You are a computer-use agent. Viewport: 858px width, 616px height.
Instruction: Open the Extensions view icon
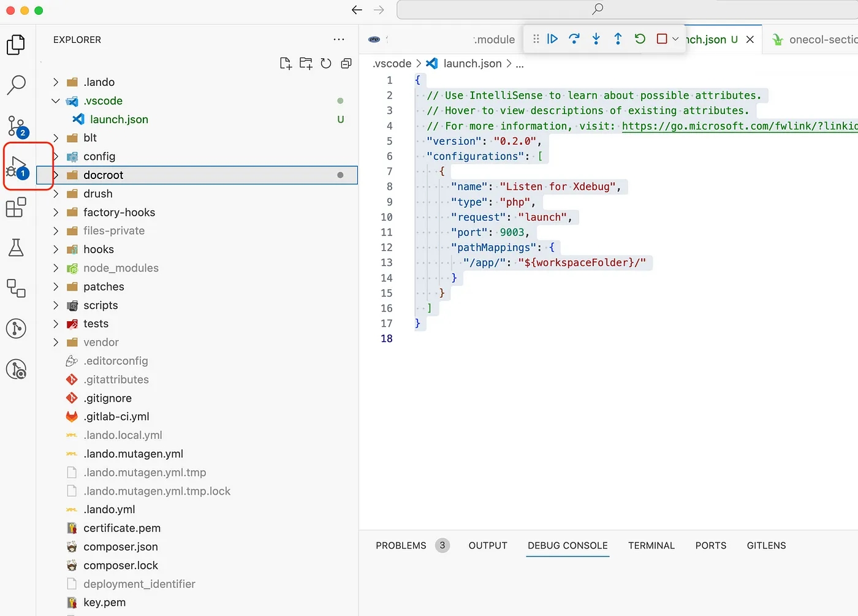point(16,207)
